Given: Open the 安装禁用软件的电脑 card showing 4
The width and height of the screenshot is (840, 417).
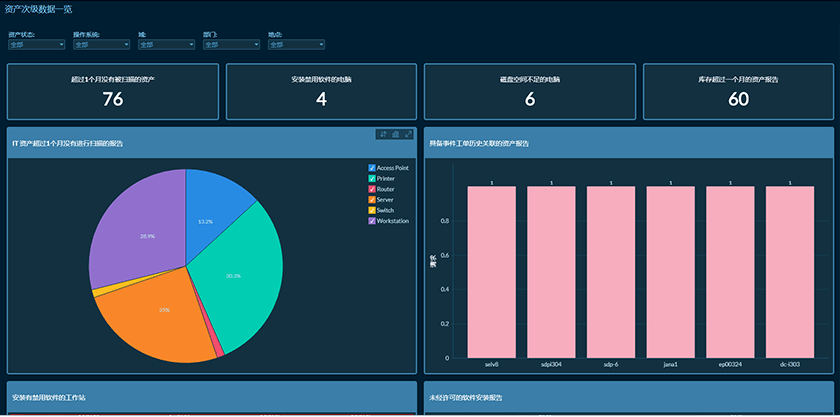Looking at the screenshot, I should click(321, 92).
